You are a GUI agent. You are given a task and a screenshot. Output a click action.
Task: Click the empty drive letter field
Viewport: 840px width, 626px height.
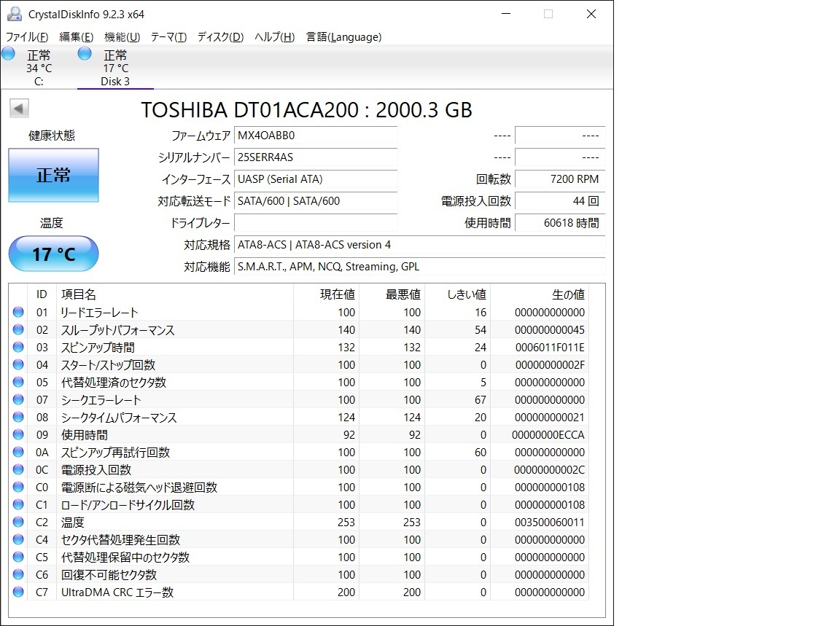316,223
